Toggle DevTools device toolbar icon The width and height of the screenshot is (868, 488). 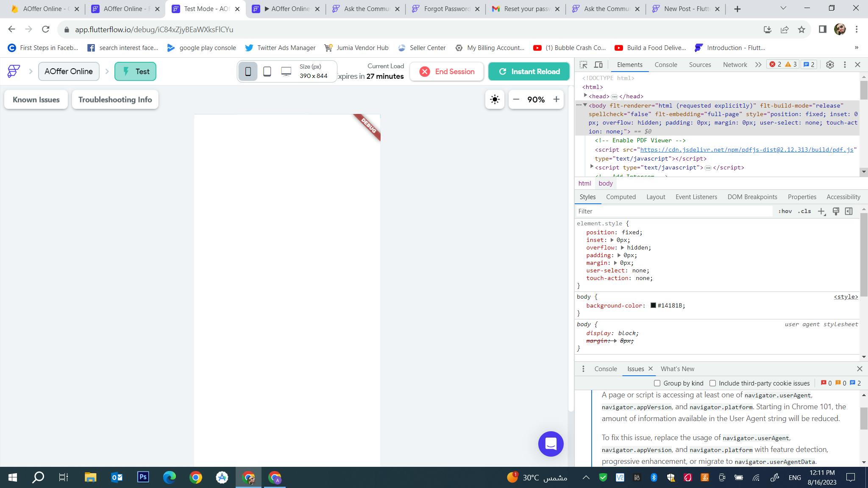click(x=598, y=65)
